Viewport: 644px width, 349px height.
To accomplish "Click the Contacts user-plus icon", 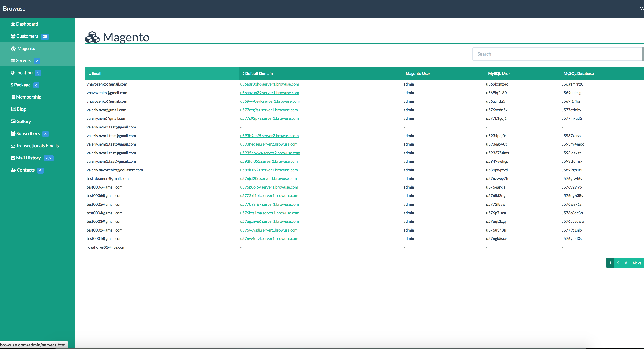I will 13,170.
